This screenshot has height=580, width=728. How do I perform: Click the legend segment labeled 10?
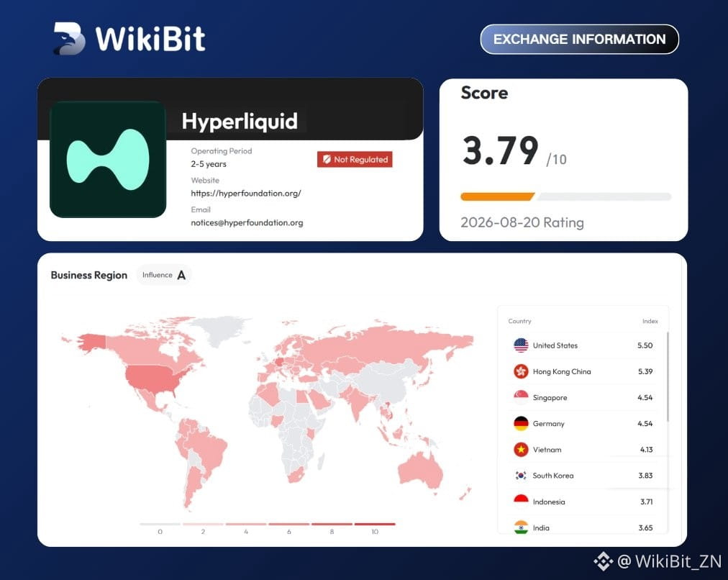coord(375,525)
